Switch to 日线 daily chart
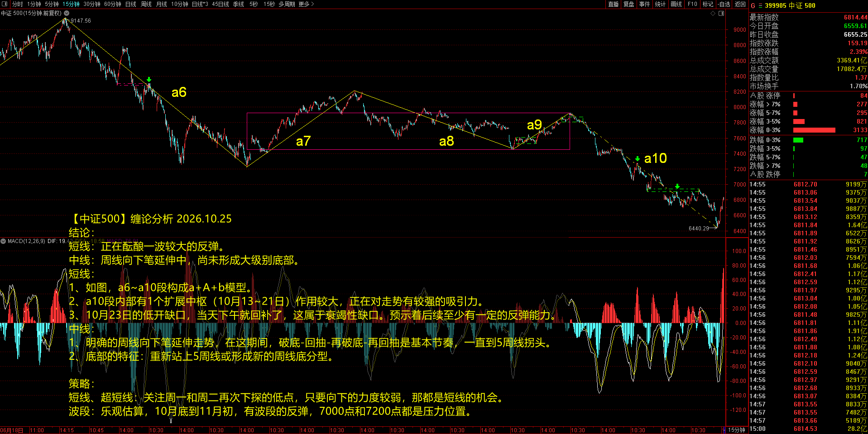The width and height of the screenshot is (868, 434). point(131,4)
